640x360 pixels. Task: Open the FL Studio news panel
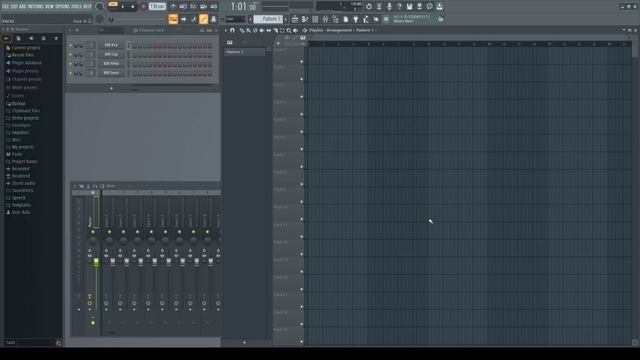[412, 19]
